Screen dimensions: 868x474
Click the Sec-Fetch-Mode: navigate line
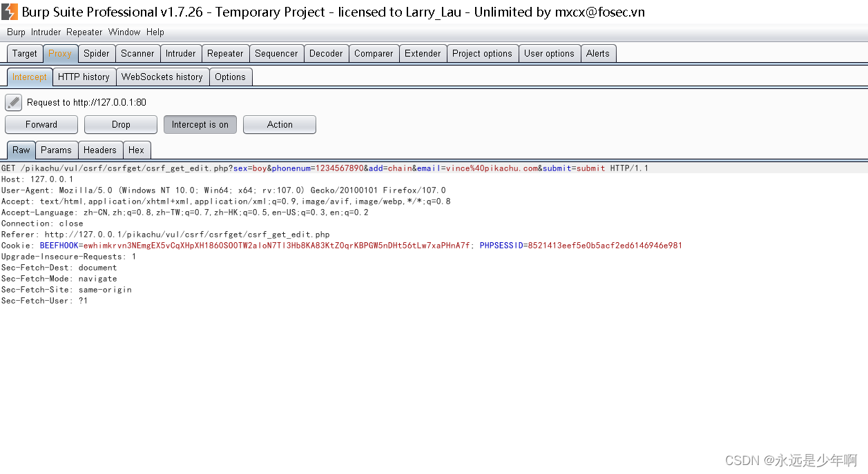pos(59,279)
